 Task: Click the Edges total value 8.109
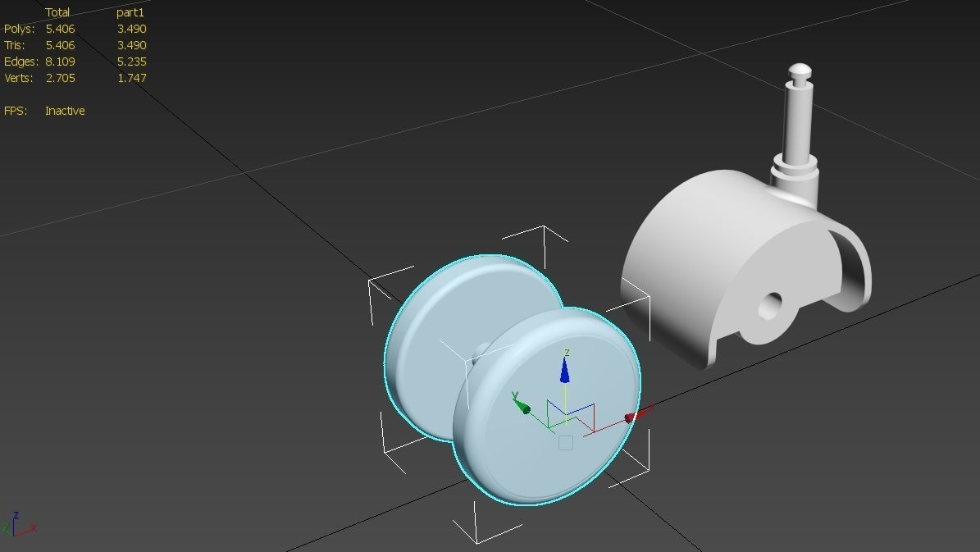coord(60,62)
